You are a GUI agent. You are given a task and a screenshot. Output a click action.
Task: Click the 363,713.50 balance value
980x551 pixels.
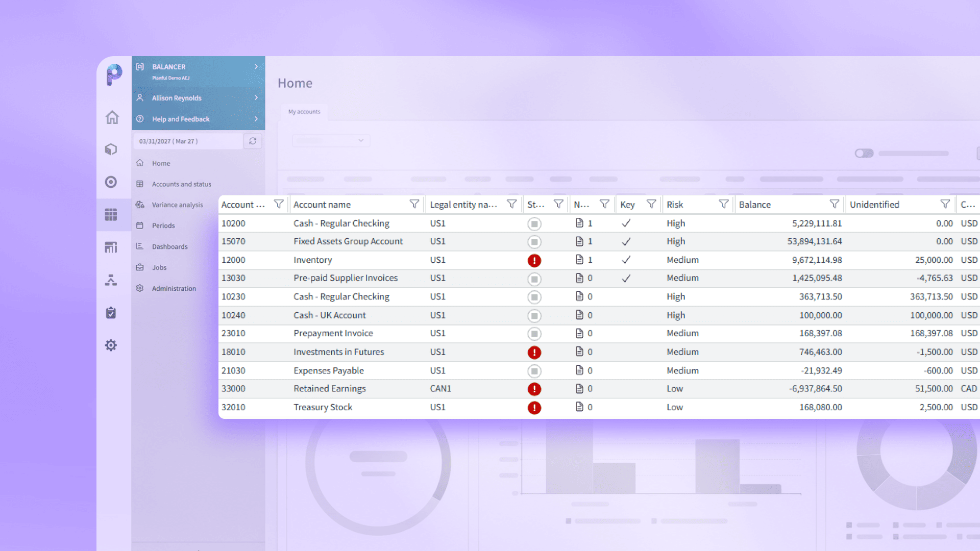(x=821, y=296)
